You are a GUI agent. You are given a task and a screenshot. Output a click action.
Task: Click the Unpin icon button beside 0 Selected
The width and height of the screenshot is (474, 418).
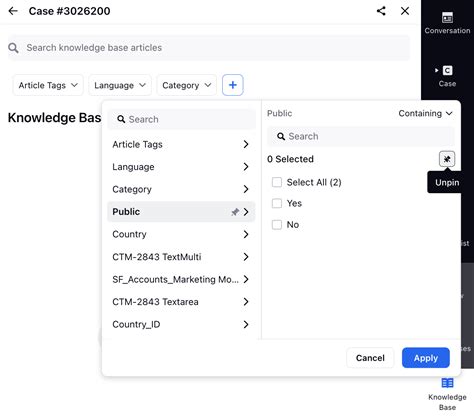pos(447,159)
